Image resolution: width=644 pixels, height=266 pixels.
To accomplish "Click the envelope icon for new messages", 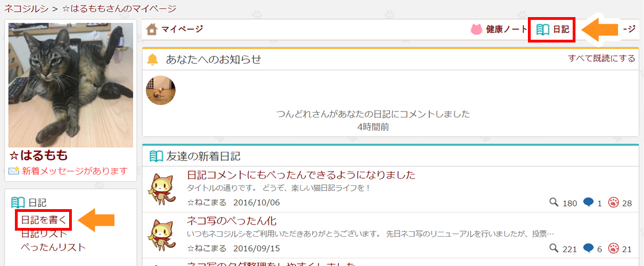I will point(14,171).
